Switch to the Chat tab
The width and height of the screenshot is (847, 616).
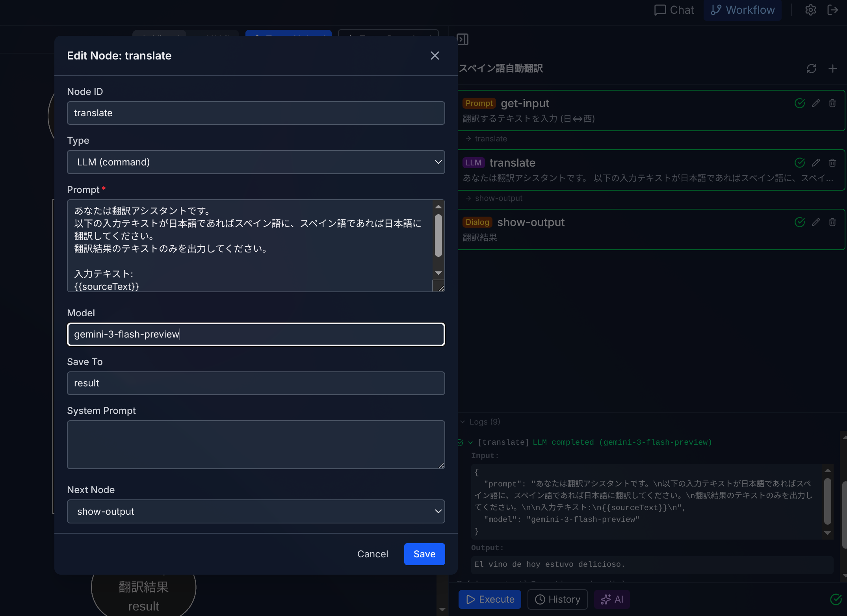[x=674, y=10]
